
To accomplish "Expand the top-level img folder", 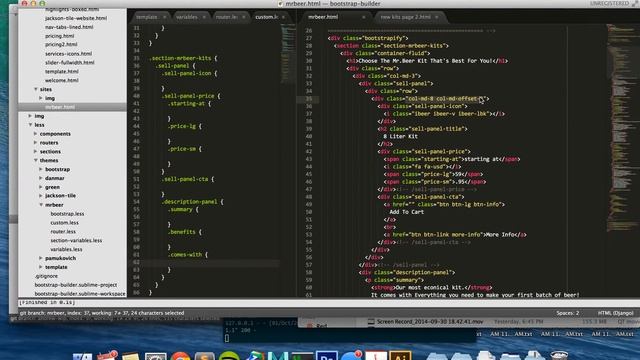I will 30,116.
